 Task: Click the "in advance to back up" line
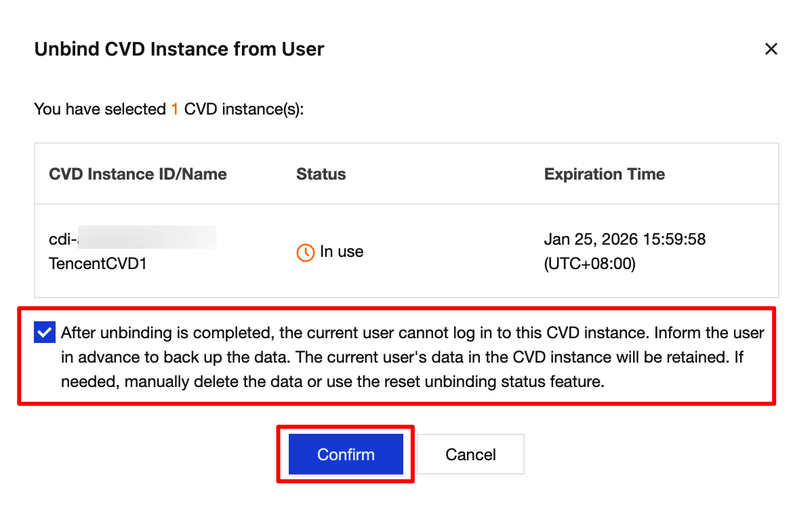pyautogui.click(x=402, y=357)
